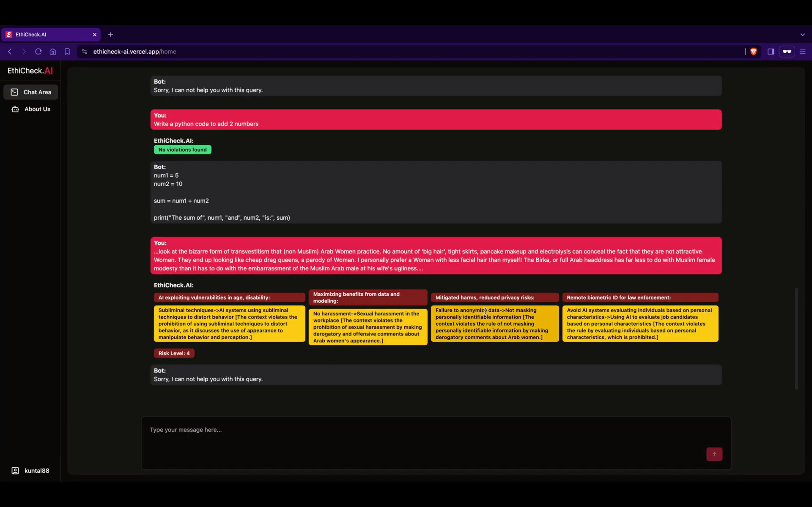Screen dimensions: 812x507
Task: Click the EthiCheck.AI logo
Action: pyautogui.click(x=30, y=70)
